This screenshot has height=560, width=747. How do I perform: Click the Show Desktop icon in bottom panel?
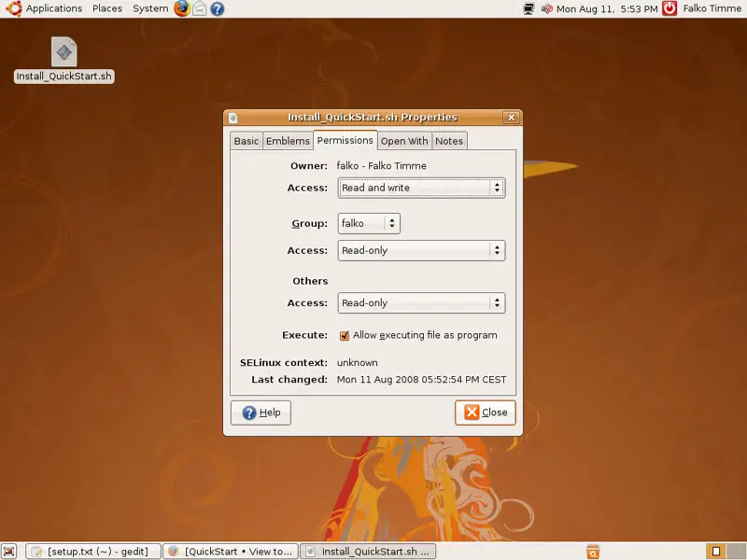coord(9,551)
